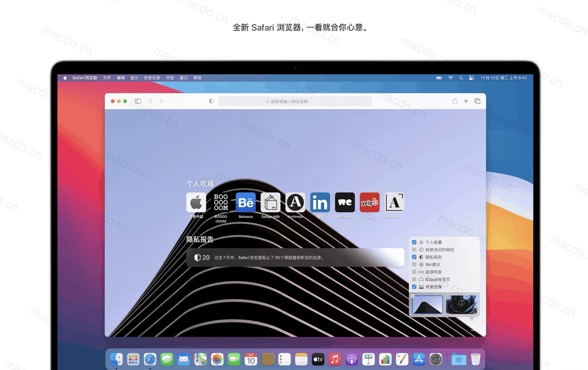588x370 pixels.
Task: Open the Design Milk favorite
Action: (x=270, y=202)
